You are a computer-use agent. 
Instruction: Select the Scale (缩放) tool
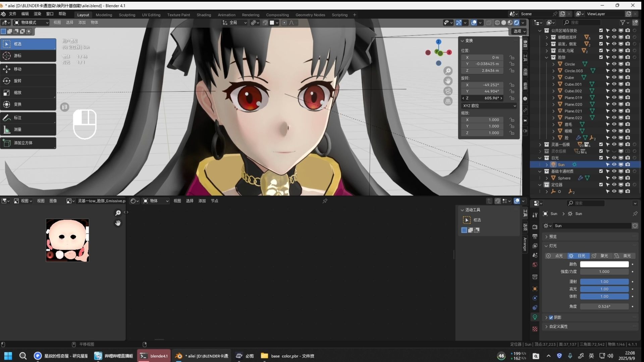(x=28, y=93)
